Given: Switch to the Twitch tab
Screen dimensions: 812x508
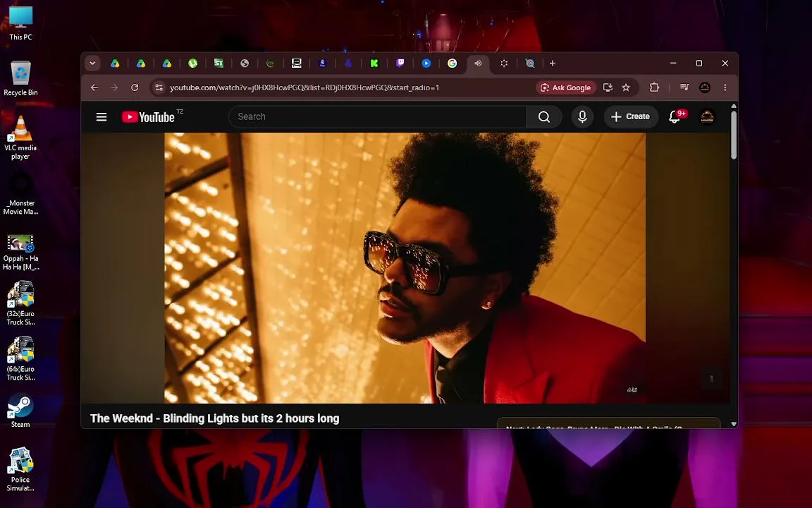Looking at the screenshot, I should [x=400, y=64].
